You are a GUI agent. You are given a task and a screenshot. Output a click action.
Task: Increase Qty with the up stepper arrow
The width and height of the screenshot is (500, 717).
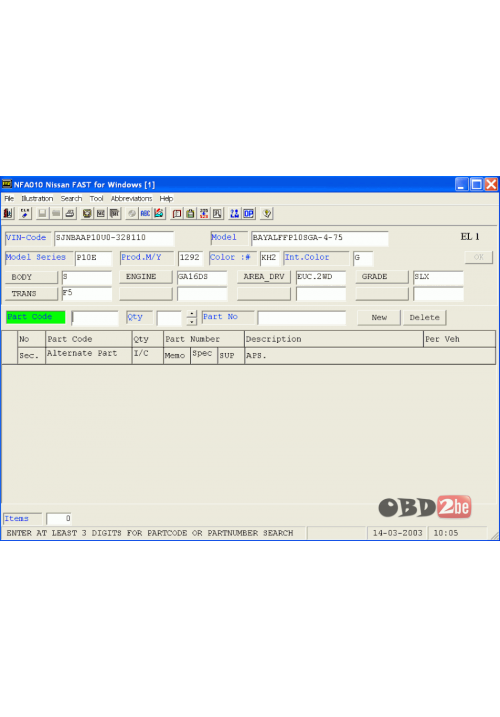pyautogui.click(x=192, y=314)
